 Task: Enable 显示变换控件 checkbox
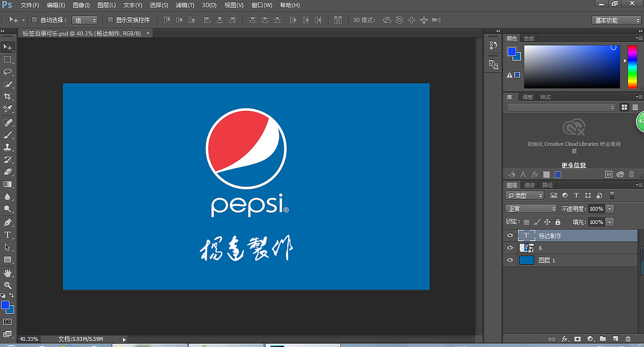[111, 20]
